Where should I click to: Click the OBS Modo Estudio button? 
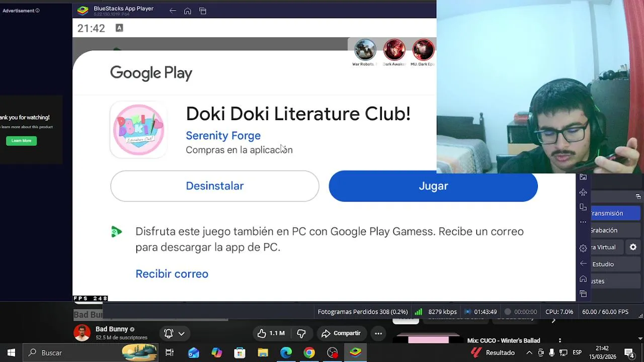point(615,264)
